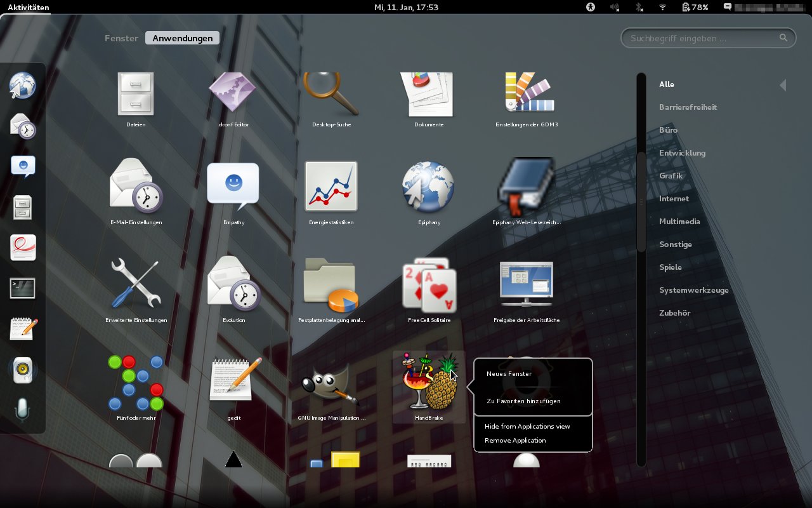This screenshot has height=508, width=812.
Task: Open the Wi-Fi network indicator
Action: click(663, 7)
